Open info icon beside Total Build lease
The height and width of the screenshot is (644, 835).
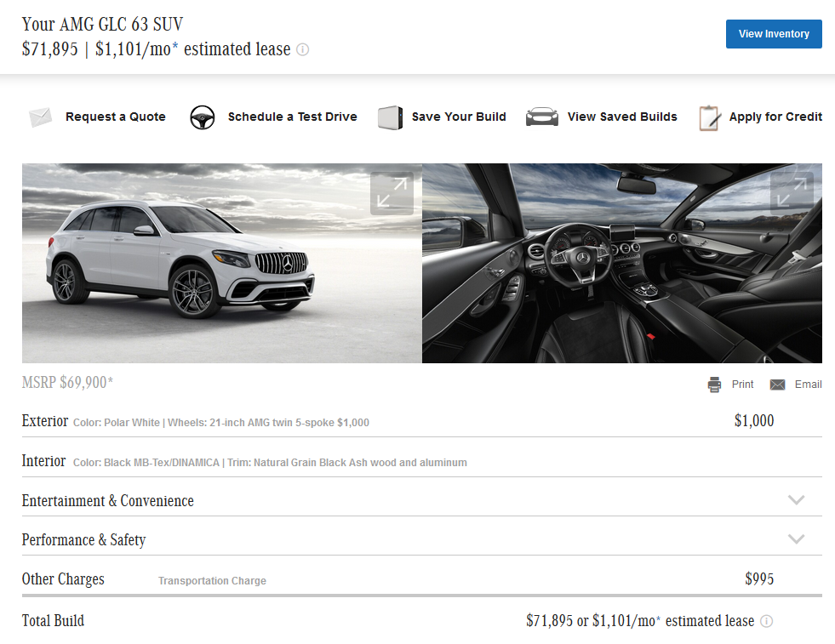(766, 622)
